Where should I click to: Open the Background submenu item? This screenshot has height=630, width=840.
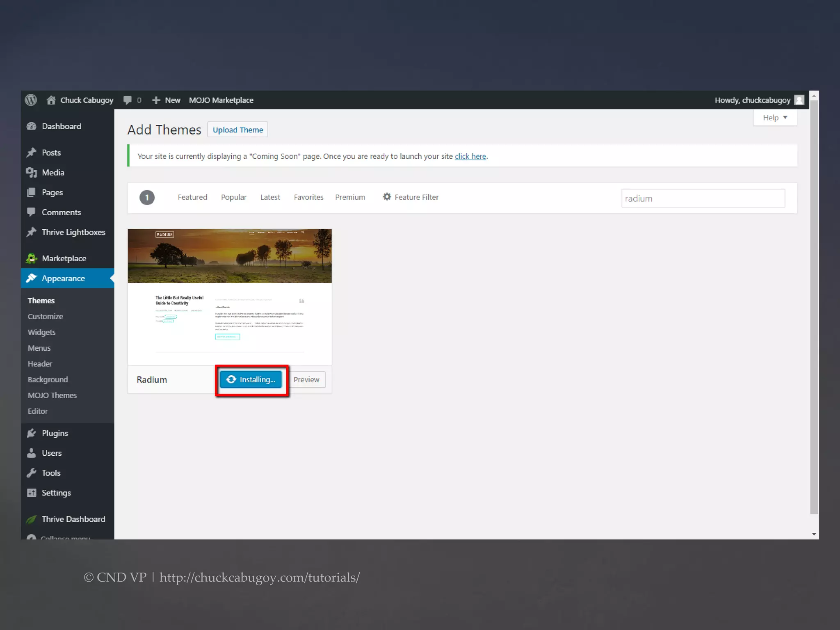click(x=48, y=380)
